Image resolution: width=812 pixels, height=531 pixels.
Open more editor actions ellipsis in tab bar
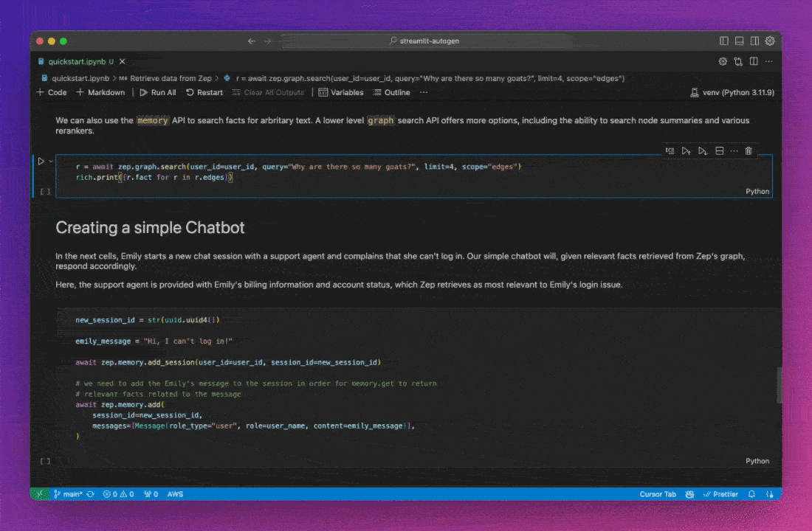click(769, 62)
